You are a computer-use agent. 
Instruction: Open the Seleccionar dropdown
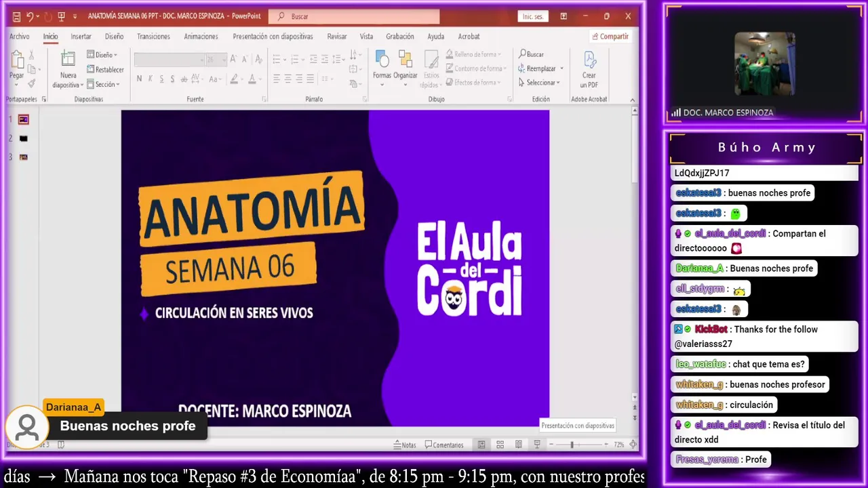[539, 83]
